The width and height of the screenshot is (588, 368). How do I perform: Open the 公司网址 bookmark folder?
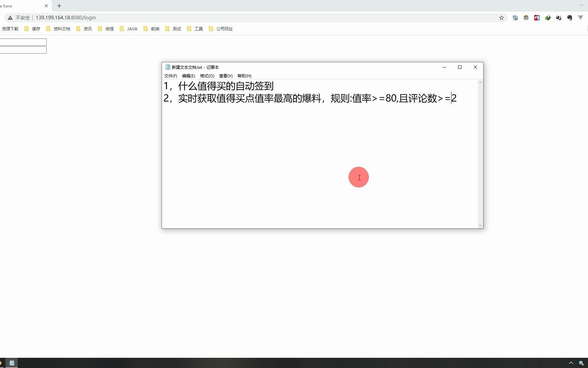221,29
